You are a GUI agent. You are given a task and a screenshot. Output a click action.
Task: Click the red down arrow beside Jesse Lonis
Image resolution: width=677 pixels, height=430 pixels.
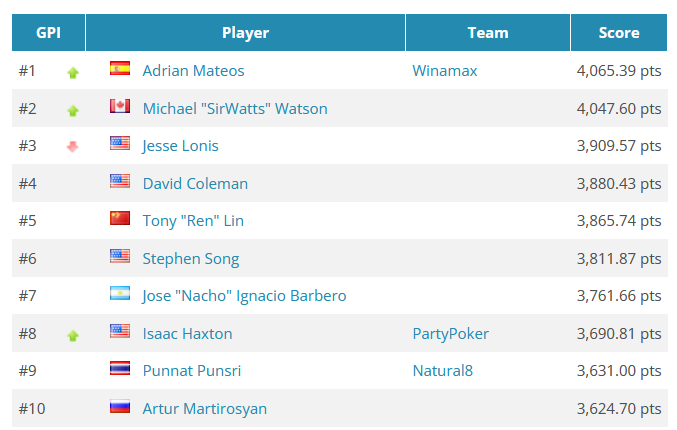73,147
